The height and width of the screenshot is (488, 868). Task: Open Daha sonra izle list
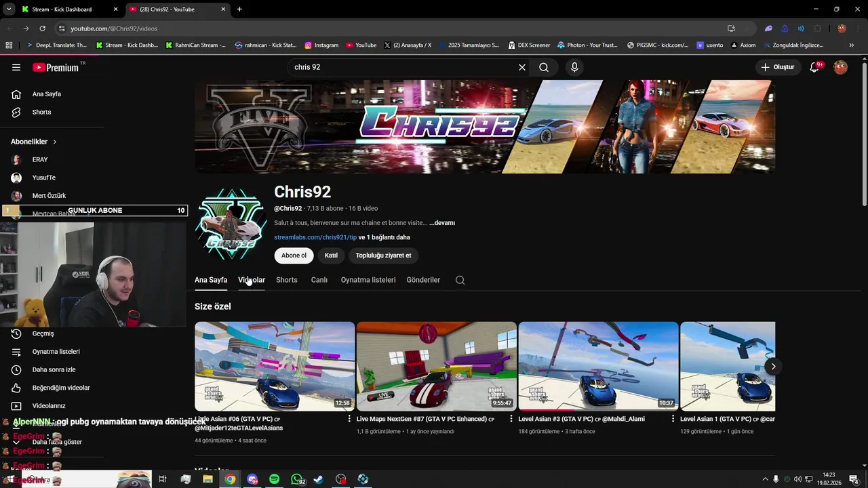54,369
